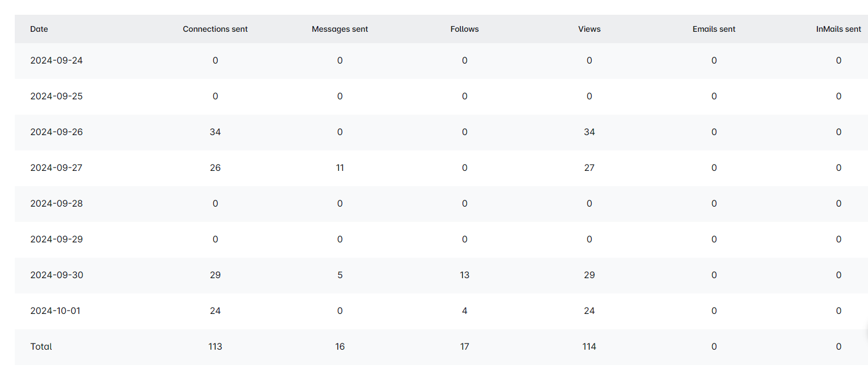Click the 2024-09-27 date cell
Screen dimensions: 868x369
tap(56, 167)
